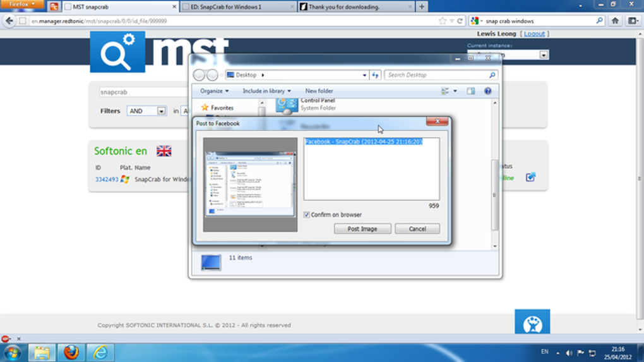Image resolution: width=644 pixels, height=362 pixels.
Task: Open Windows Explorer from the taskbar
Action: [x=42, y=352]
